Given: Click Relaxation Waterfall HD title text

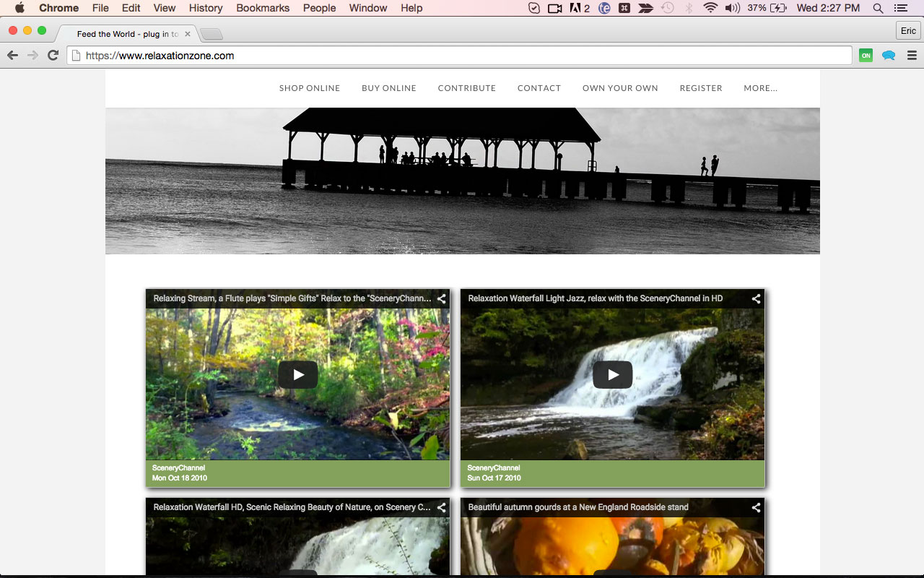Looking at the screenshot, I should tap(292, 507).
